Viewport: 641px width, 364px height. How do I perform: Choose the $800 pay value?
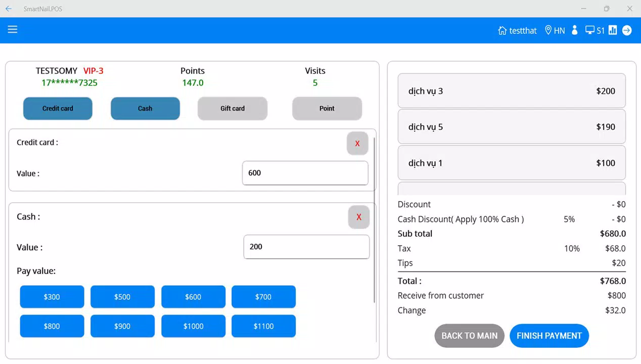[52, 326]
